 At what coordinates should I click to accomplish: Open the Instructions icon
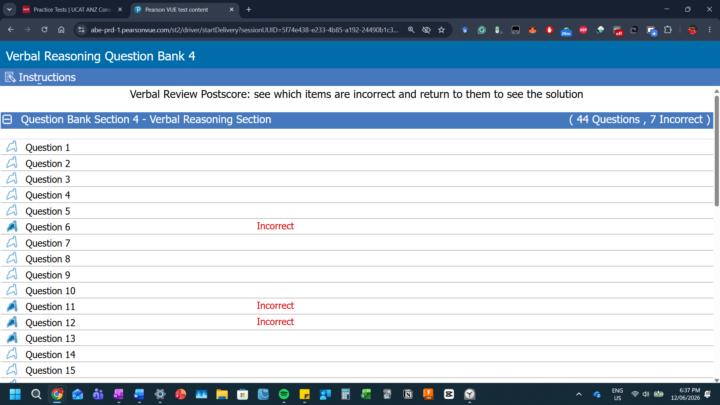[10, 77]
